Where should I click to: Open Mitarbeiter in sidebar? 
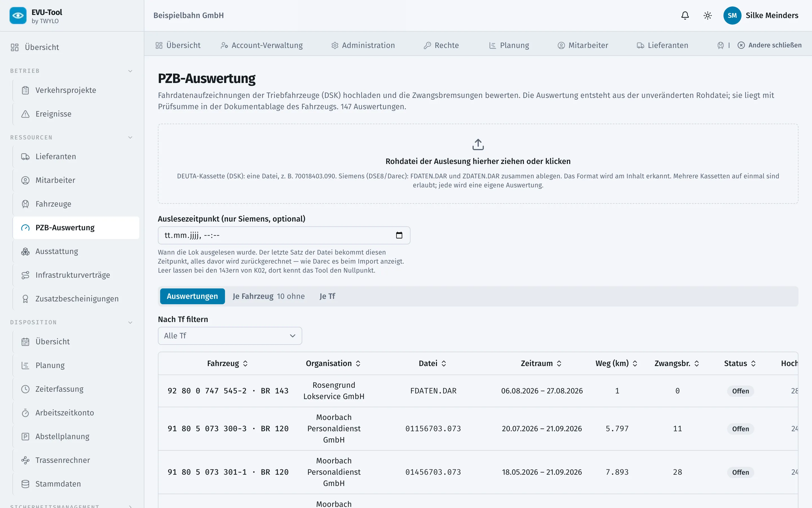(x=76, y=180)
